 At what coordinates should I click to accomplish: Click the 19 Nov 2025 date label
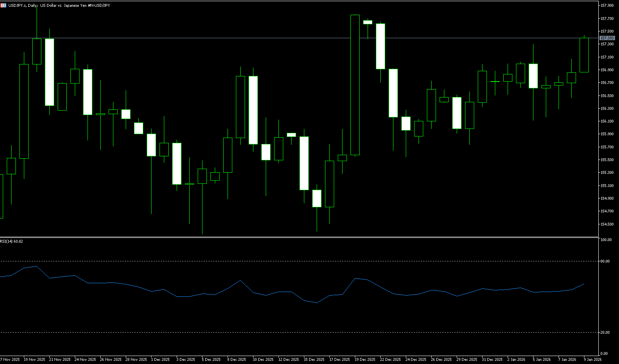click(35, 360)
